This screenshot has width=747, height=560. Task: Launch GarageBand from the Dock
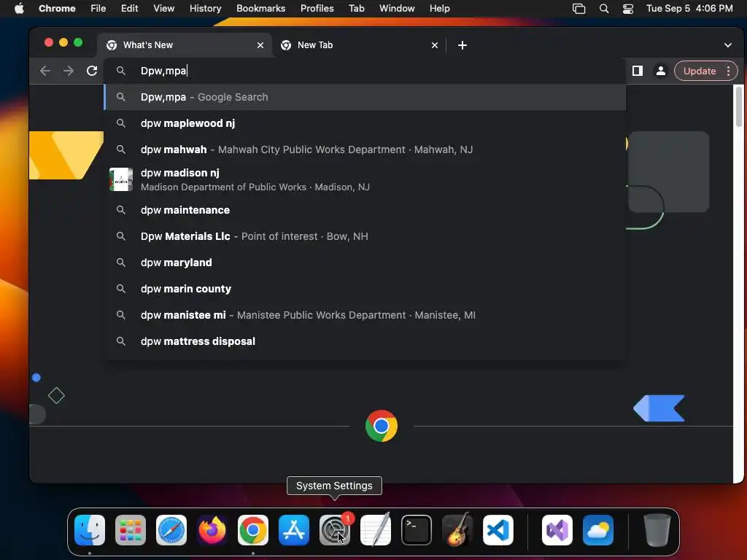click(457, 530)
